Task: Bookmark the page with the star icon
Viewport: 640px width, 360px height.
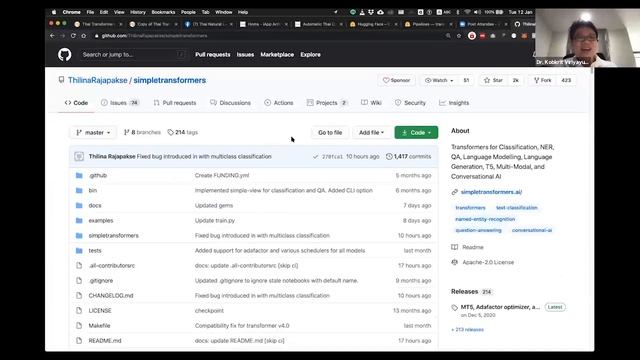Action: coord(459,36)
